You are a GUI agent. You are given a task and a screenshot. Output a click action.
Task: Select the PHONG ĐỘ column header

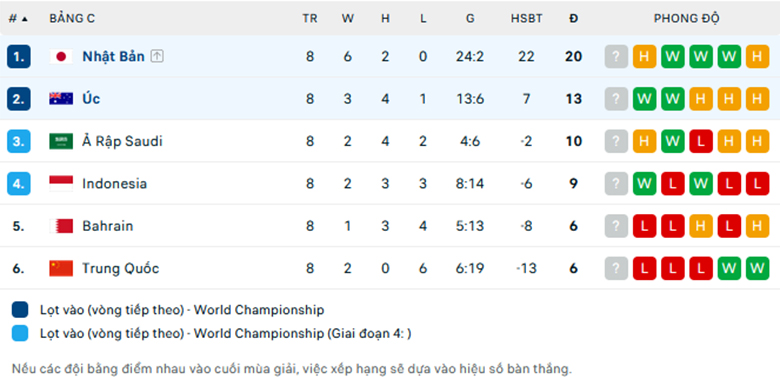[686, 19]
